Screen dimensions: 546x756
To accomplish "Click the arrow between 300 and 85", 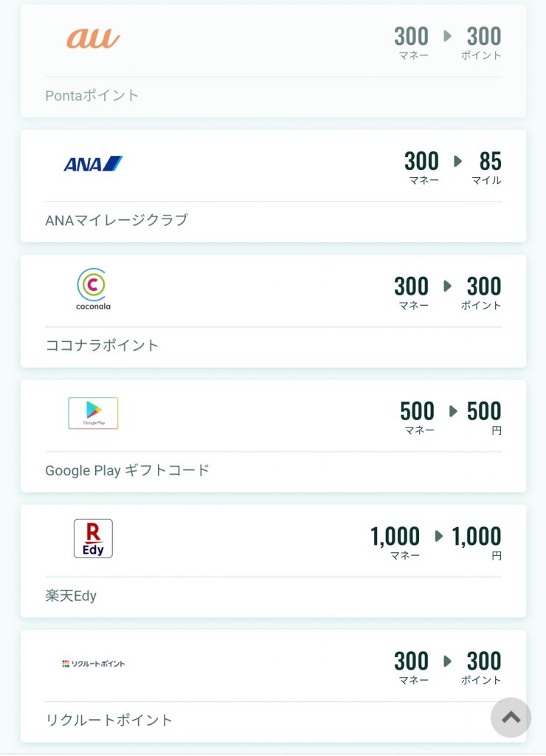I will (x=457, y=161).
